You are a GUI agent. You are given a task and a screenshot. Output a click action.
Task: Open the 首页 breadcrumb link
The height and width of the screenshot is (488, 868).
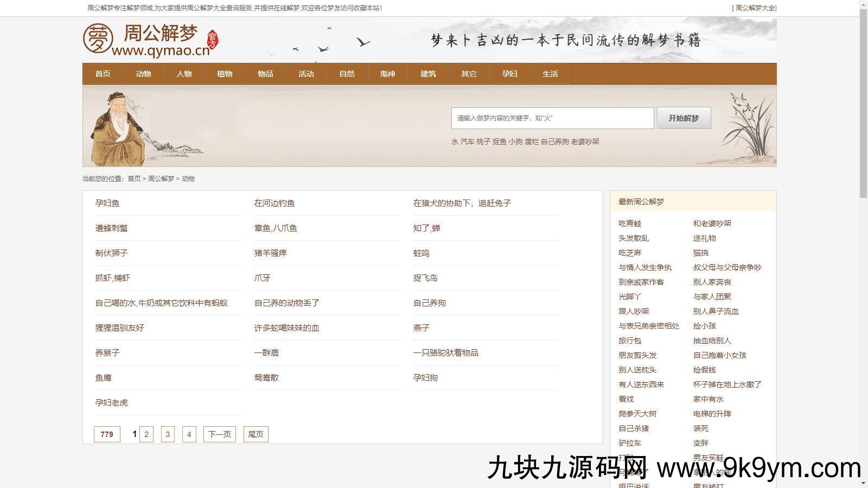134,178
